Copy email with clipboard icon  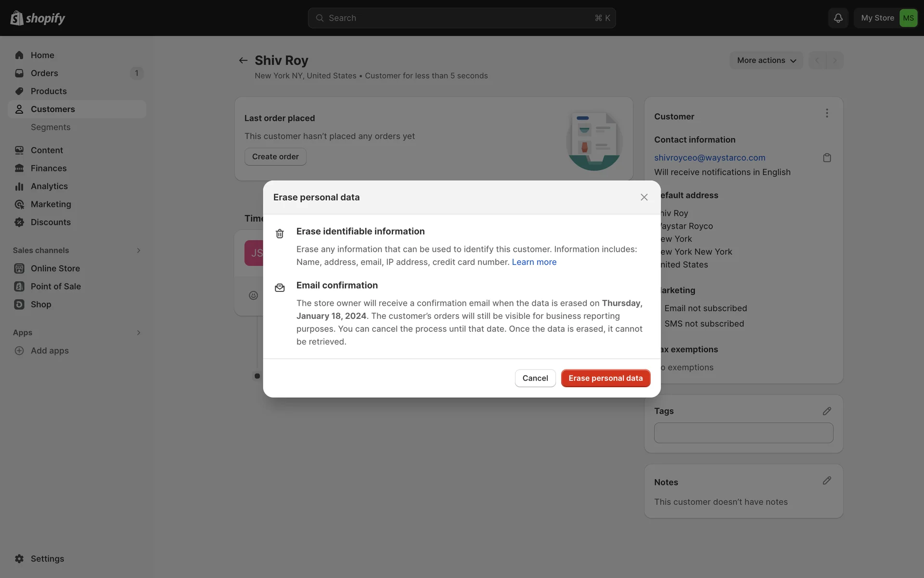827,158
